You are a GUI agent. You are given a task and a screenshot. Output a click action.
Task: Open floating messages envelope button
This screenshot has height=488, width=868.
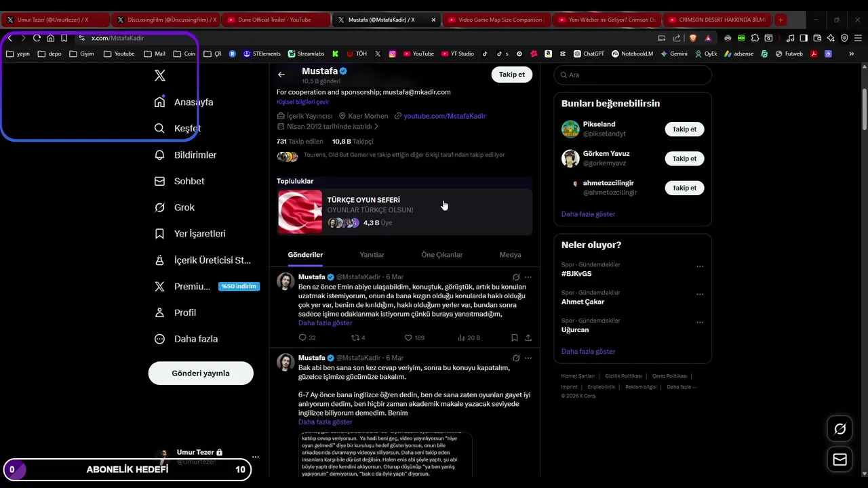[x=840, y=460]
